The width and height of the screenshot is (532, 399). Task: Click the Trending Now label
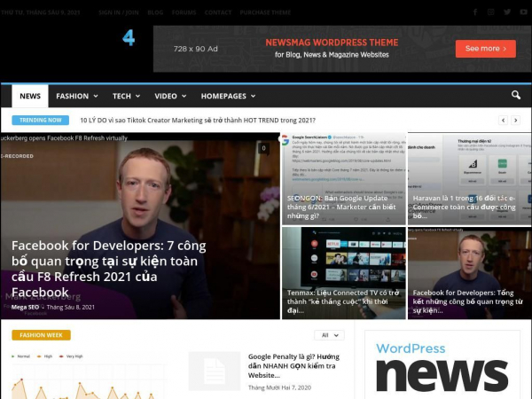click(41, 120)
